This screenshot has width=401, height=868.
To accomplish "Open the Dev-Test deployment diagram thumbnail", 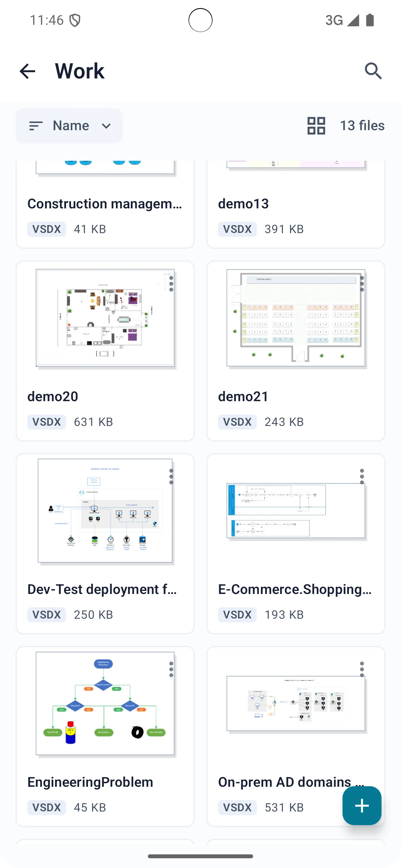I will coord(105,512).
